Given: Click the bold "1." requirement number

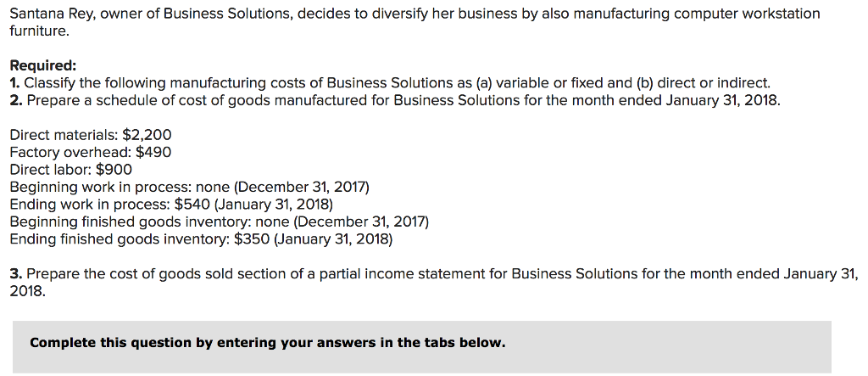Looking at the screenshot, I should tap(15, 84).
